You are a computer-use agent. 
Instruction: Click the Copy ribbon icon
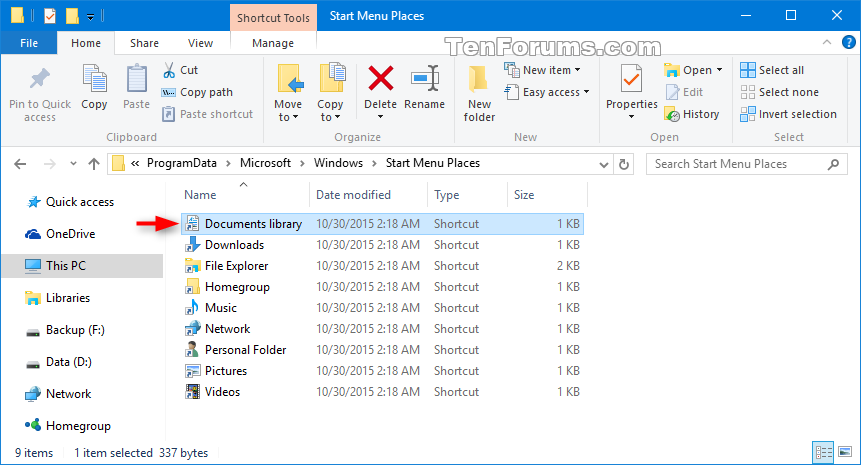(94, 80)
